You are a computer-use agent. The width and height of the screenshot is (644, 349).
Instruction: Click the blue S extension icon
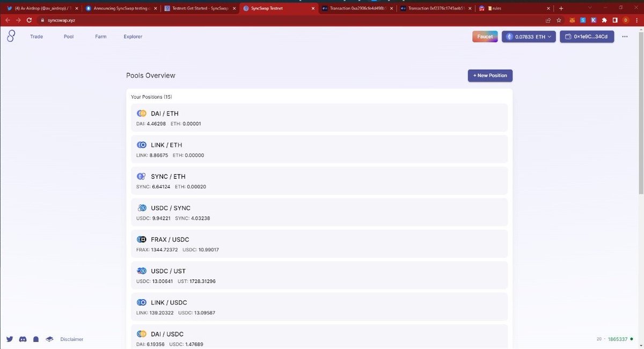583,20
